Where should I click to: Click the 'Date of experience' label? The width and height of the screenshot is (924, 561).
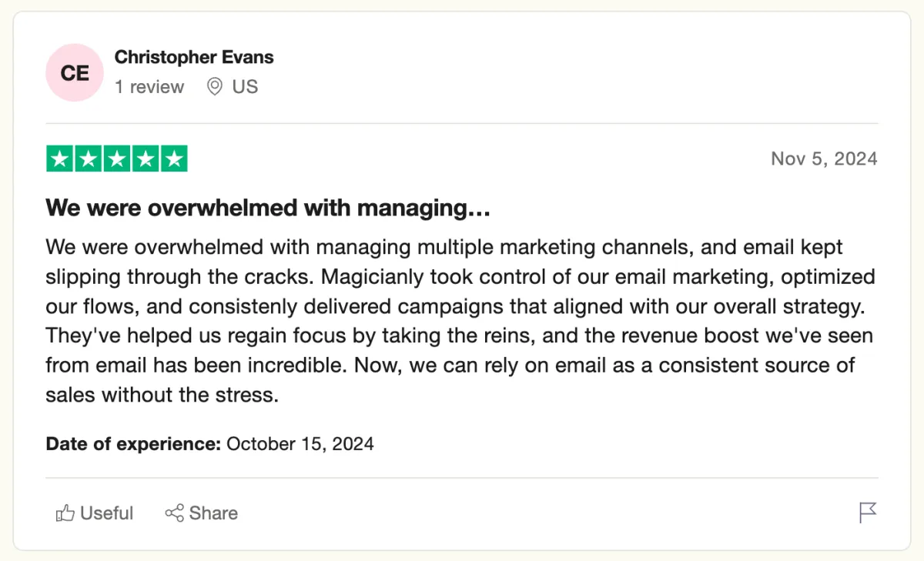click(x=134, y=444)
